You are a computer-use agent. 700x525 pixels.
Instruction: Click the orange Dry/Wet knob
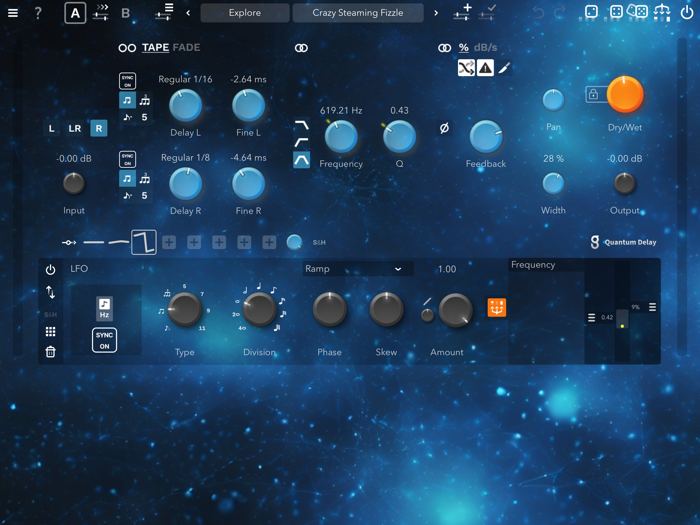click(x=625, y=94)
